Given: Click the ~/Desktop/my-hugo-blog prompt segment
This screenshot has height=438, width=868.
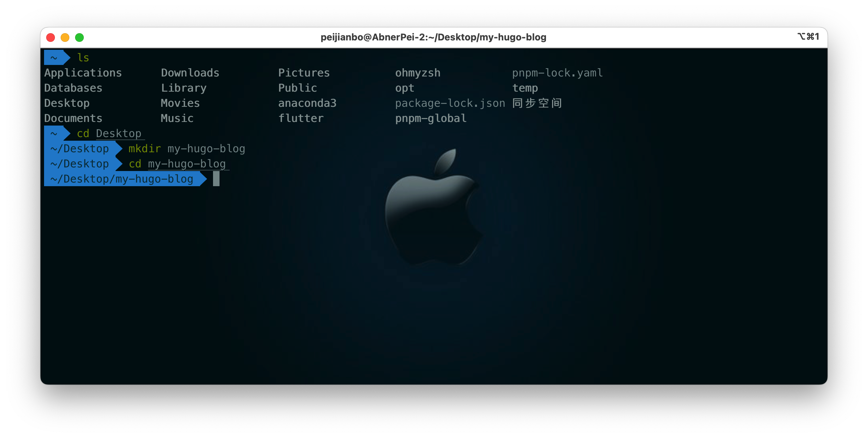Looking at the screenshot, I should point(122,179).
